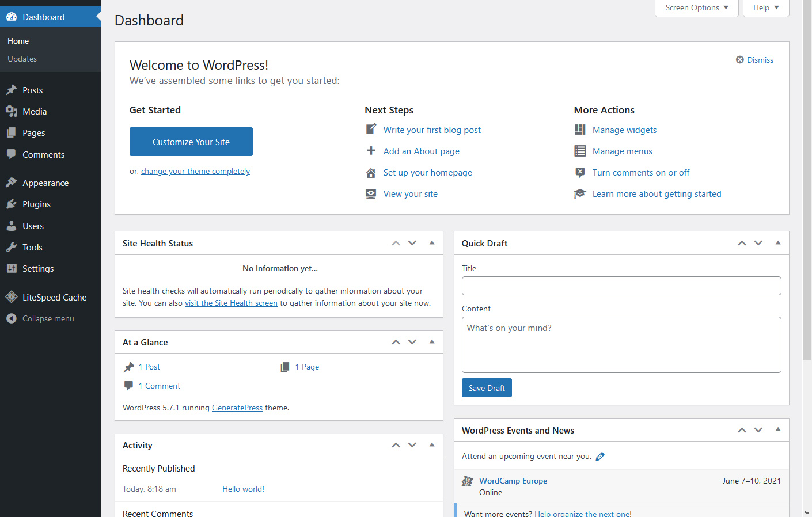Follow the change your theme completely link
The image size is (812, 517).
[x=195, y=172]
